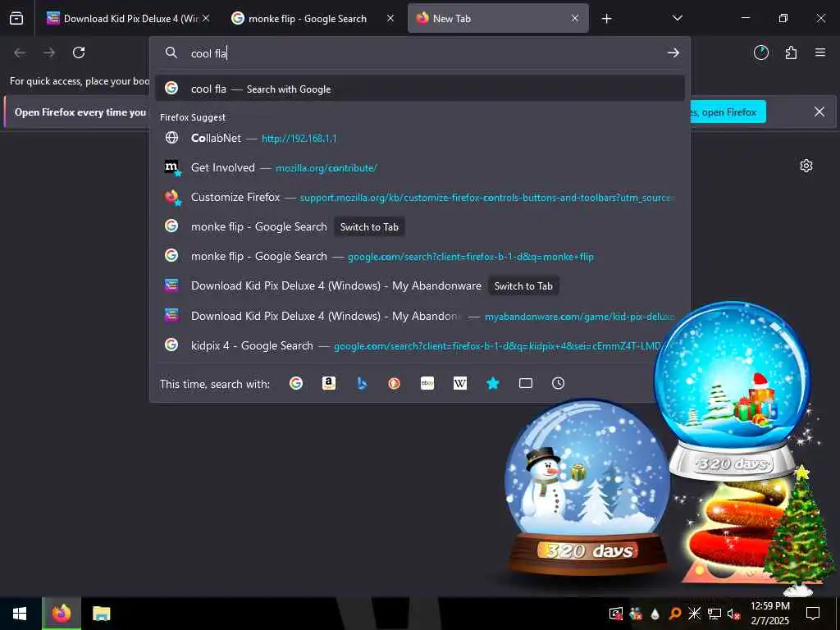Screen dimensions: 840x630
Task: Go forward with the forward arrow
Action: pyautogui.click(x=49, y=52)
